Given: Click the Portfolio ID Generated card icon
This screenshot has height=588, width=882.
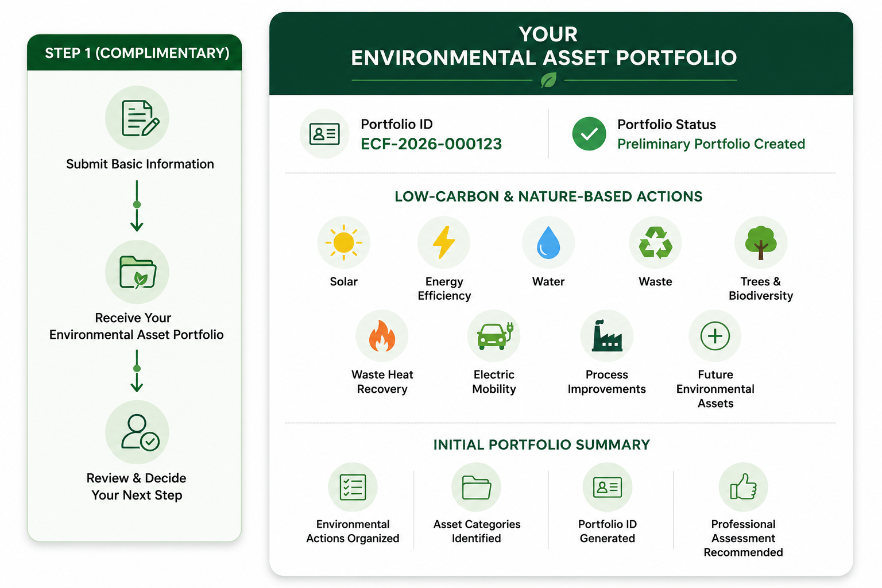Looking at the screenshot, I should [608, 487].
